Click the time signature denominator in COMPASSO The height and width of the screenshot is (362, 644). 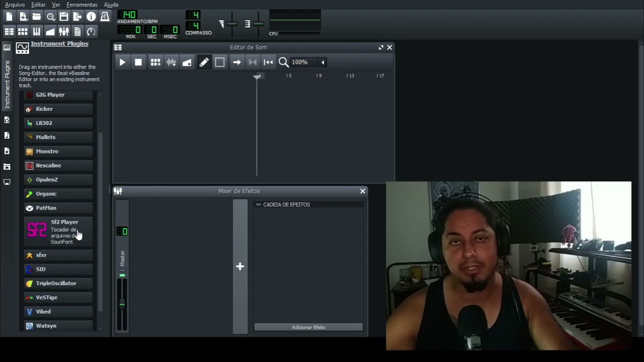(x=193, y=25)
